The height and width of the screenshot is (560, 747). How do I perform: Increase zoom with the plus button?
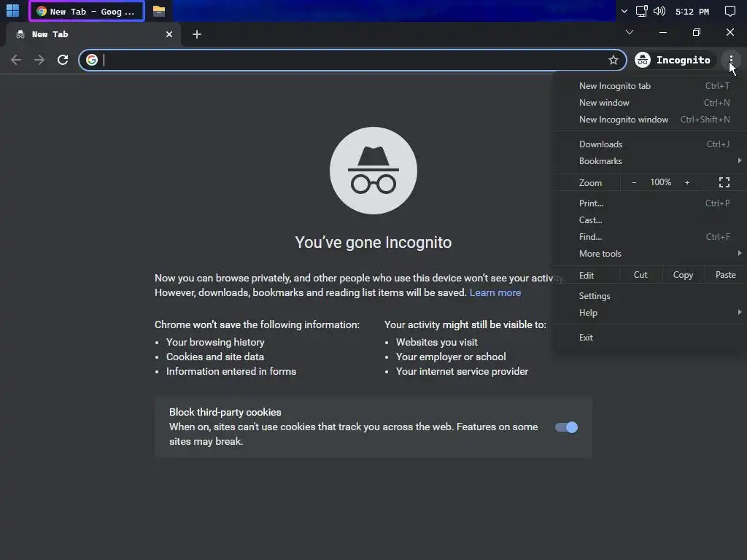coord(687,182)
